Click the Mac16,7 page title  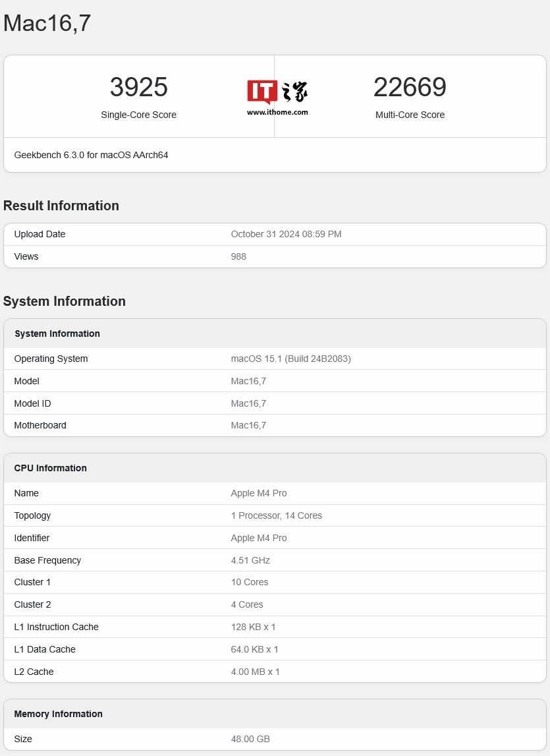[47, 23]
